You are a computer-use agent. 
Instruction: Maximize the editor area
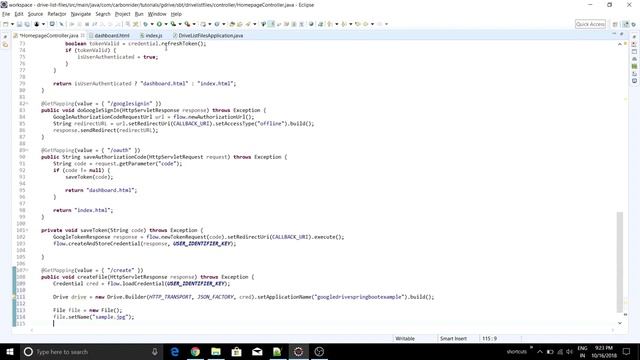[622, 34]
